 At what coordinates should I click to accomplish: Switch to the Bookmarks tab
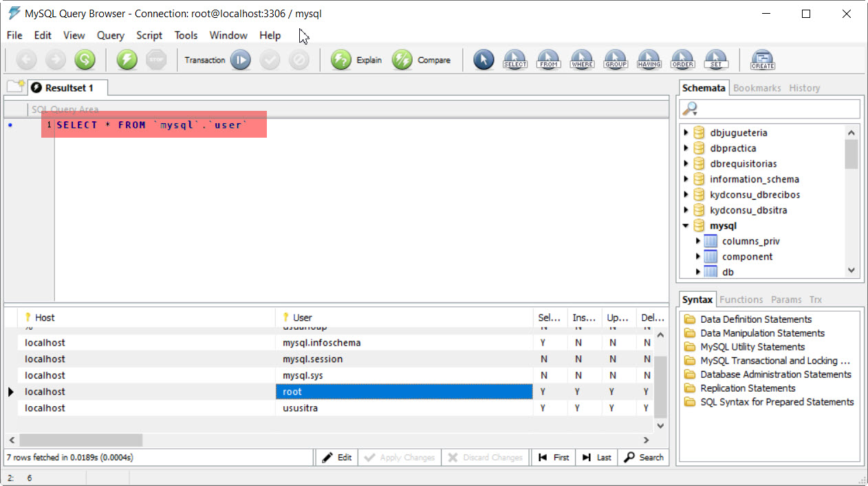[757, 88]
